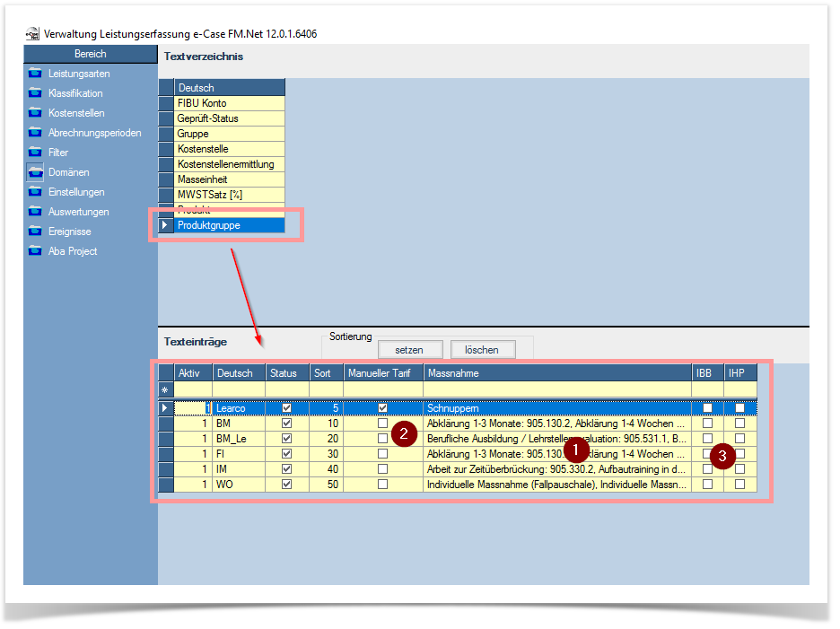
Task: Click the Massnahme cell of the new row
Action: pos(557,390)
